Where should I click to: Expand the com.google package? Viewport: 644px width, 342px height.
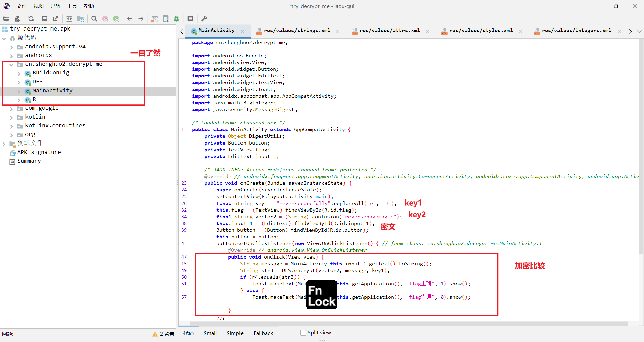coord(11,109)
